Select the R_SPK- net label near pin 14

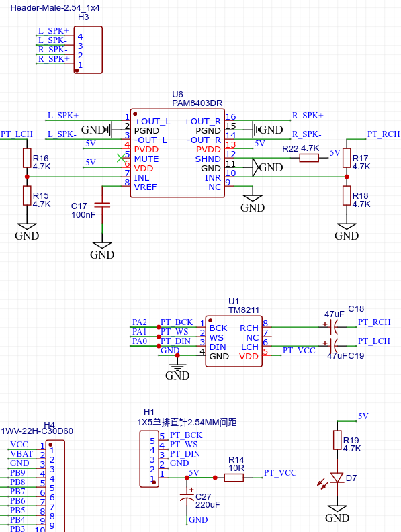pyautogui.click(x=307, y=134)
